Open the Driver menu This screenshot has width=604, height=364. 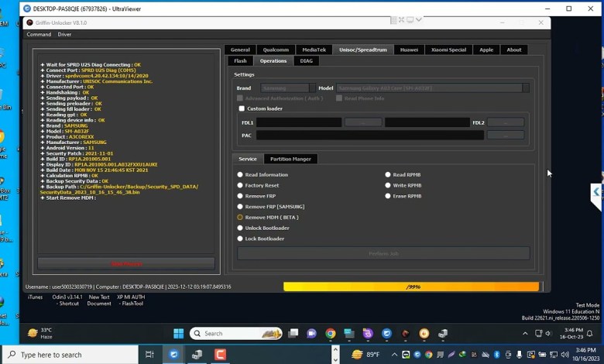click(x=64, y=34)
